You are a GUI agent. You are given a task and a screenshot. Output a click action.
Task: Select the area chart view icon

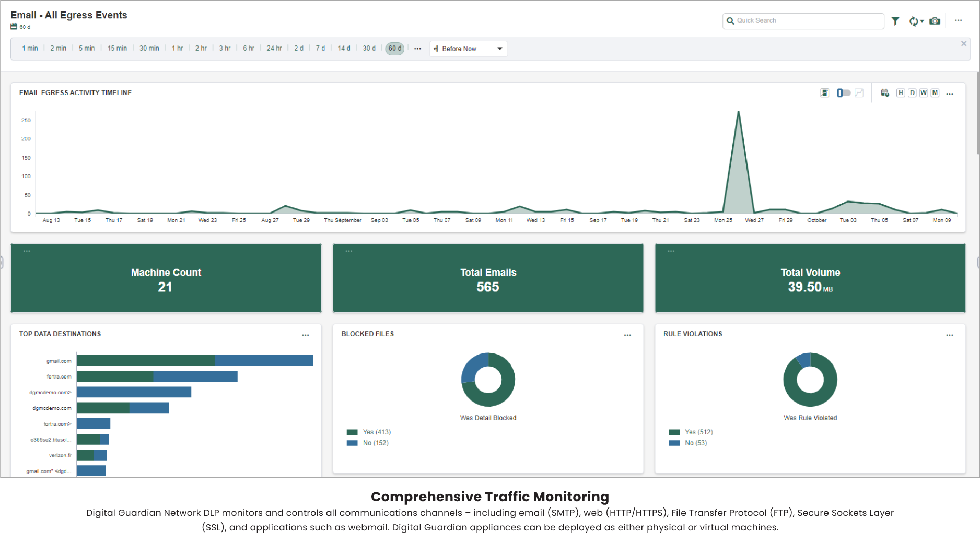825,93
